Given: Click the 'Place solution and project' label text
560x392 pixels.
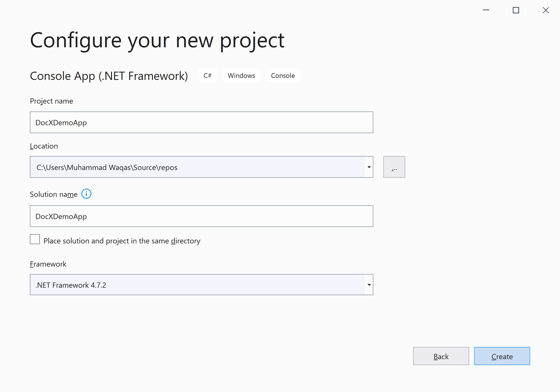Looking at the screenshot, I should coord(122,241).
